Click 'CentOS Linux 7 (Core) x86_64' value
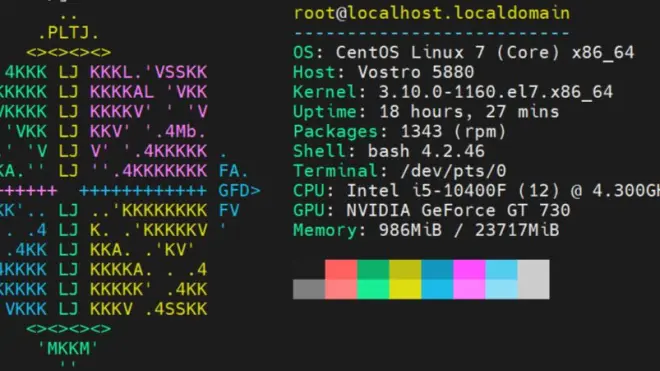Viewport: 660px width, 371px height. tap(484, 53)
